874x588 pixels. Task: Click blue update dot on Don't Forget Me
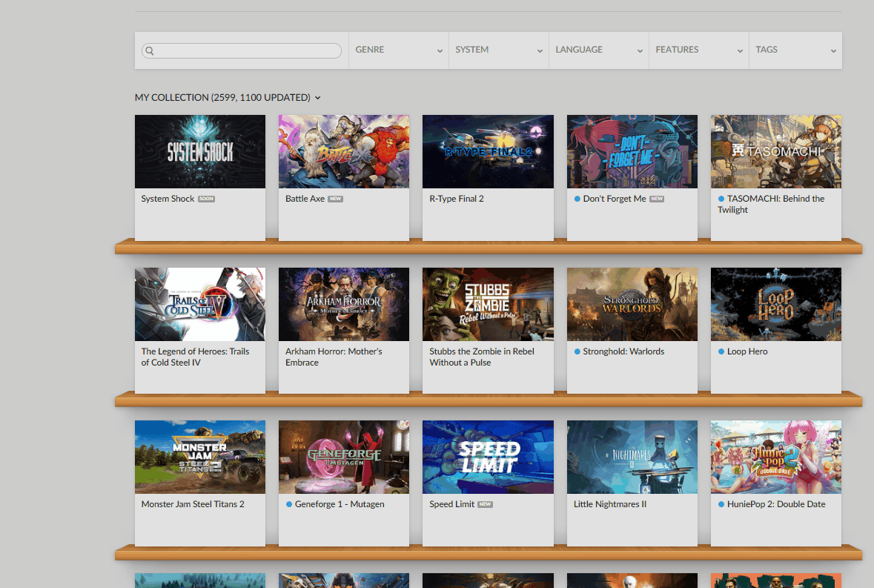pyautogui.click(x=577, y=199)
